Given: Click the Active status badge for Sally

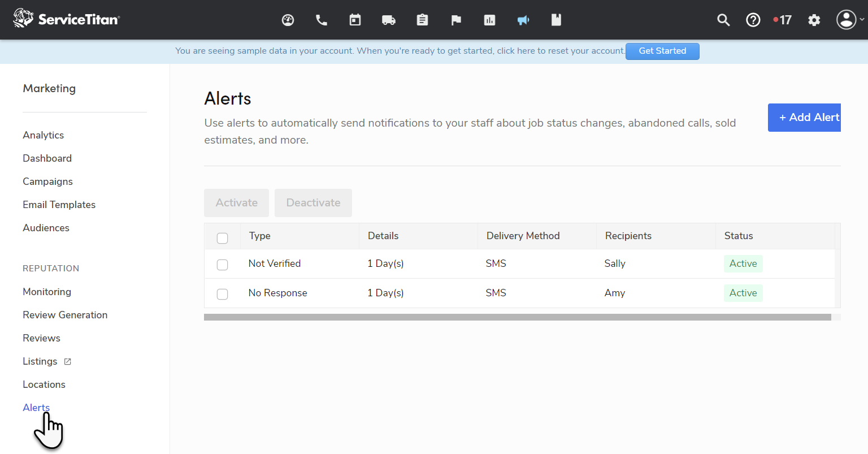Looking at the screenshot, I should [x=743, y=263].
